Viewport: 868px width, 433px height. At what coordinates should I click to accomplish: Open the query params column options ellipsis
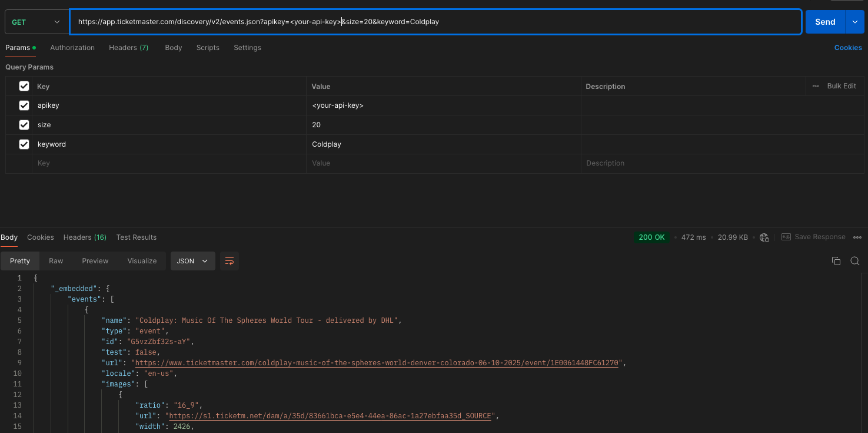(816, 86)
